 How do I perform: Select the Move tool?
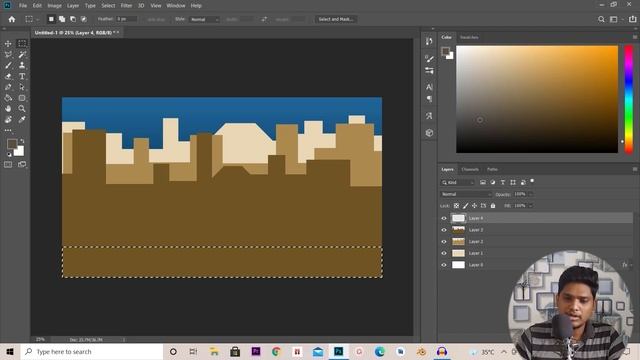click(x=8, y=43)
